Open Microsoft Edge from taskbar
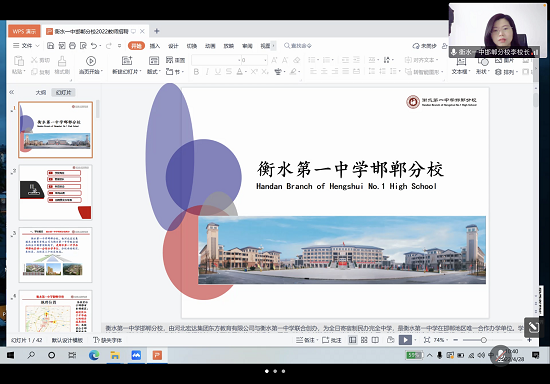 94,356
